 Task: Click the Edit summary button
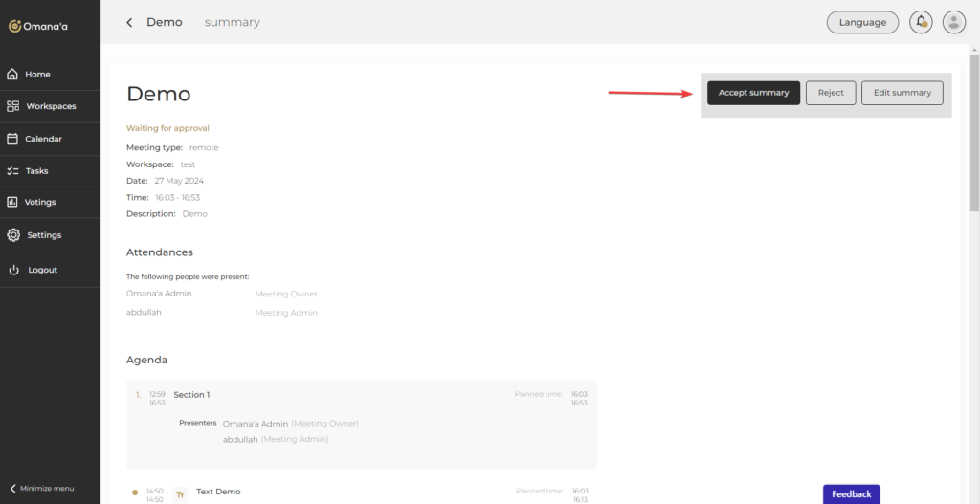pyautogui.click(x=902, y=93)
